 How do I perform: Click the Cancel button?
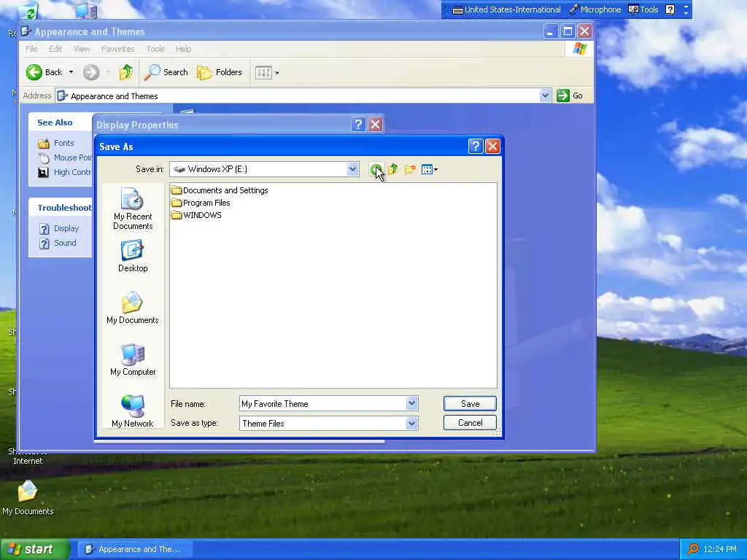pos(470,423)
